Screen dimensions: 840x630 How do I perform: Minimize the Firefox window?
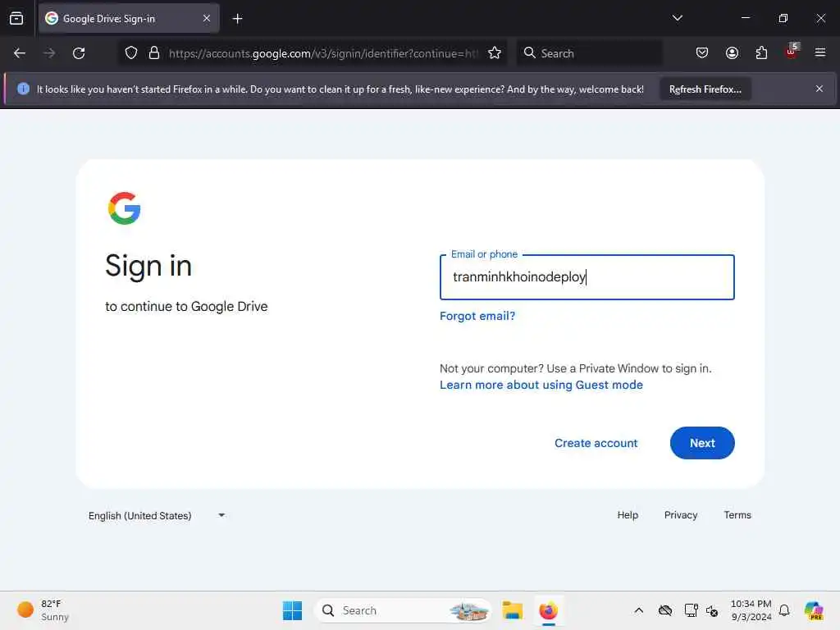tap(745, 18)
